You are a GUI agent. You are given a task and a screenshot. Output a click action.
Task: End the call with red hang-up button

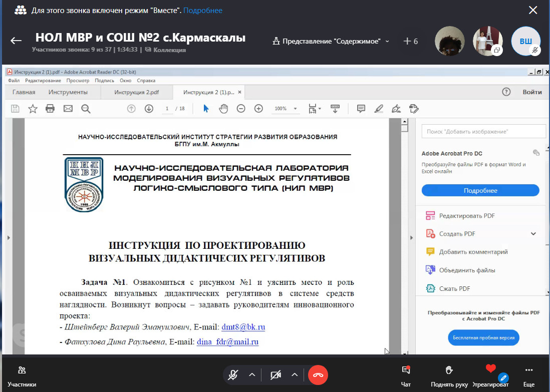[318, 374]
